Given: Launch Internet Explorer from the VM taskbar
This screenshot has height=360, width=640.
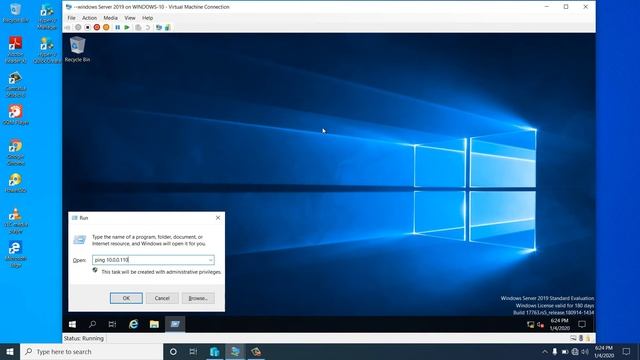Looking at the screenshot, I should [x=133, y=324].
